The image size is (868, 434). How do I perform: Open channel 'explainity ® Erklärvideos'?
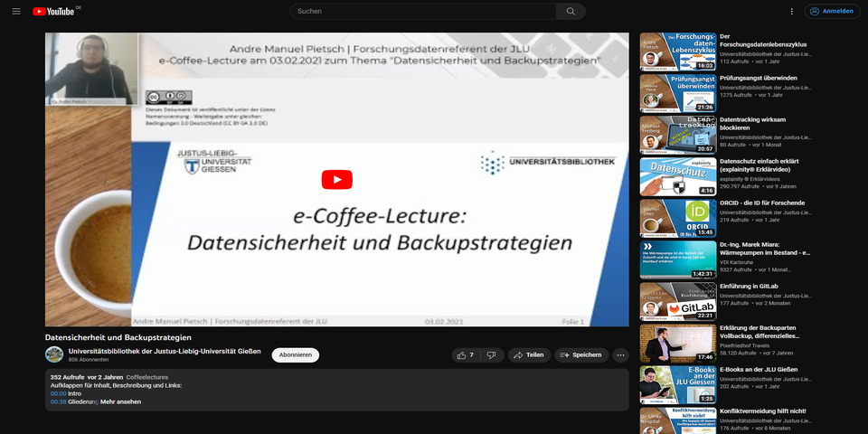click(750, 179)
